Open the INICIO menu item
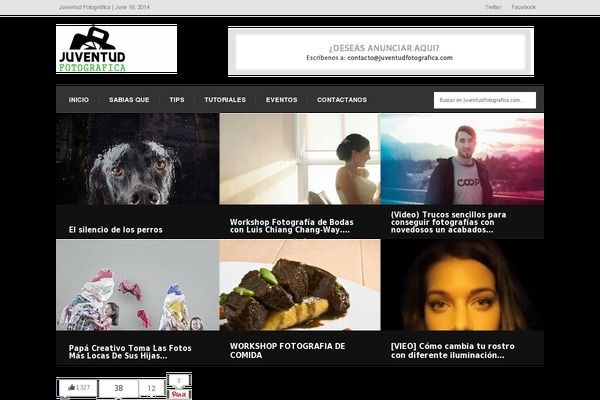The width and height of the screenshot is (600, 400). [x=79, y=100]
